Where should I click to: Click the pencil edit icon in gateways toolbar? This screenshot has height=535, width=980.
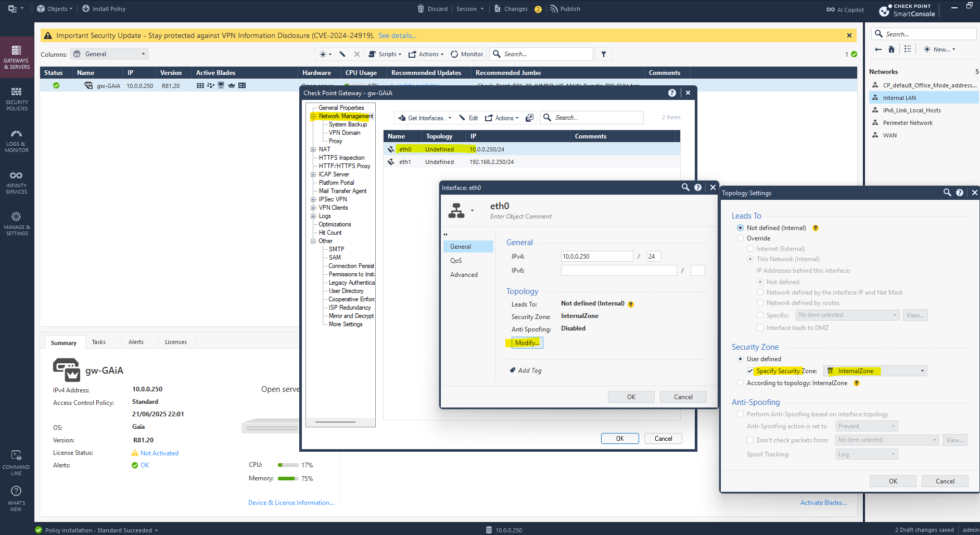coord(342,54)
